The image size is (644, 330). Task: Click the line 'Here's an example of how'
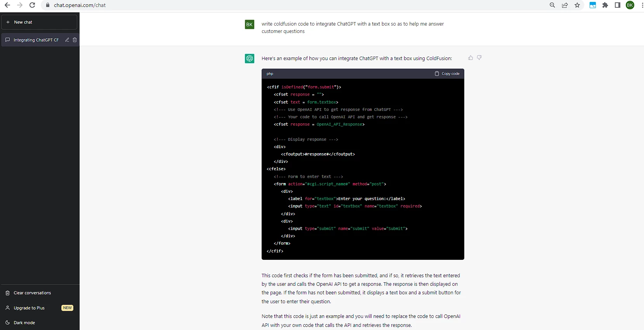pos(357,59)
